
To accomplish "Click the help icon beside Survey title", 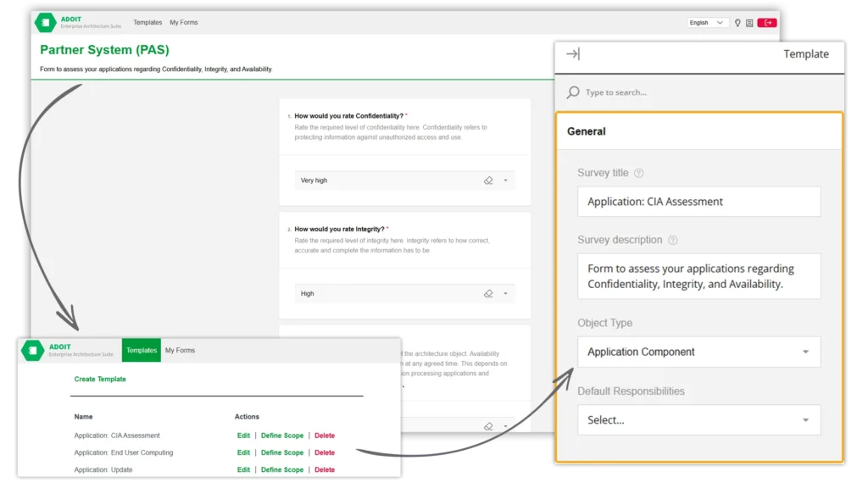I will point(639,173).
